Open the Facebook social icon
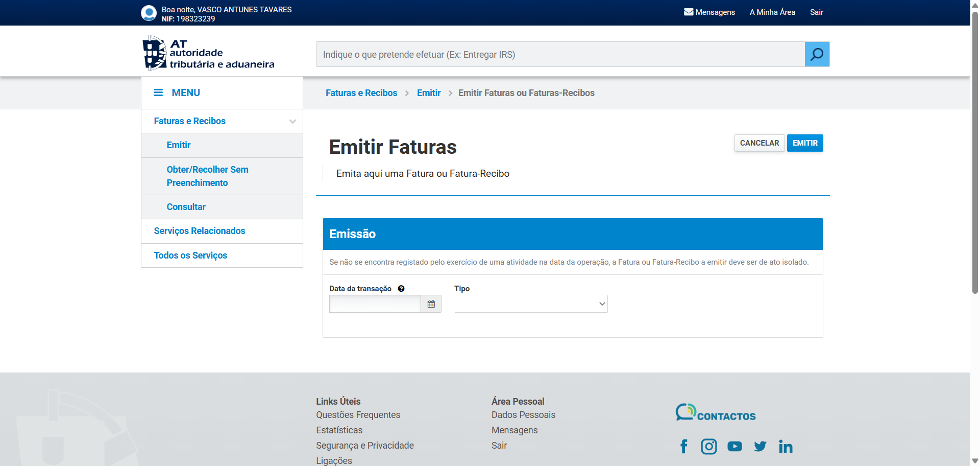Screen dimensions: 980x466 tap(684, 447)
